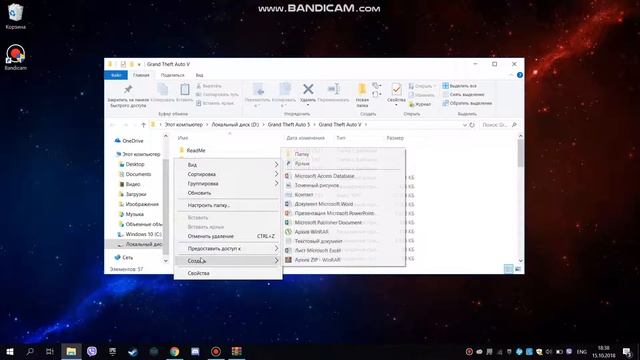Screen dimensions: 640x360
Task: Select Настроить папку in context menu
Action: pos(228,205)
